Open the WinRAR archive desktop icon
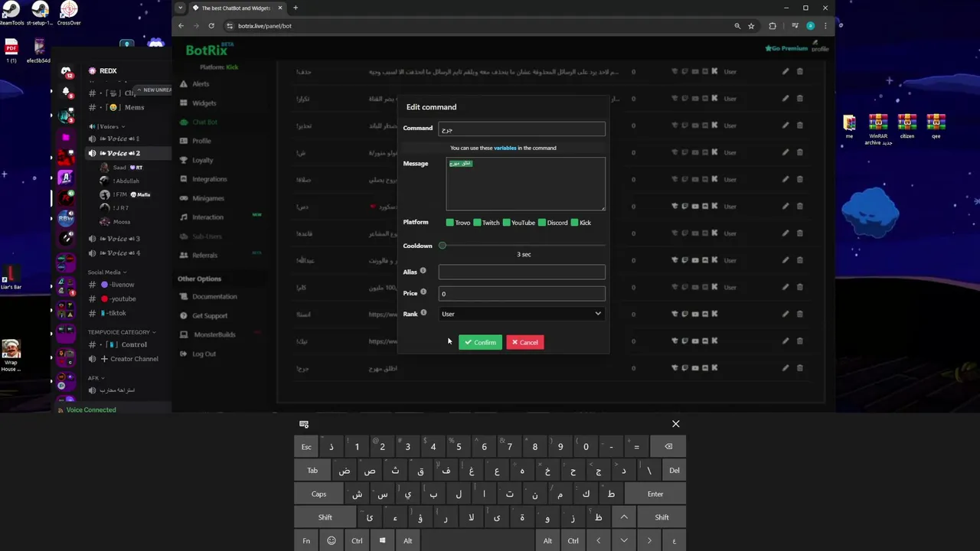This screenshot has height=551, width=980. pos(878,129)
